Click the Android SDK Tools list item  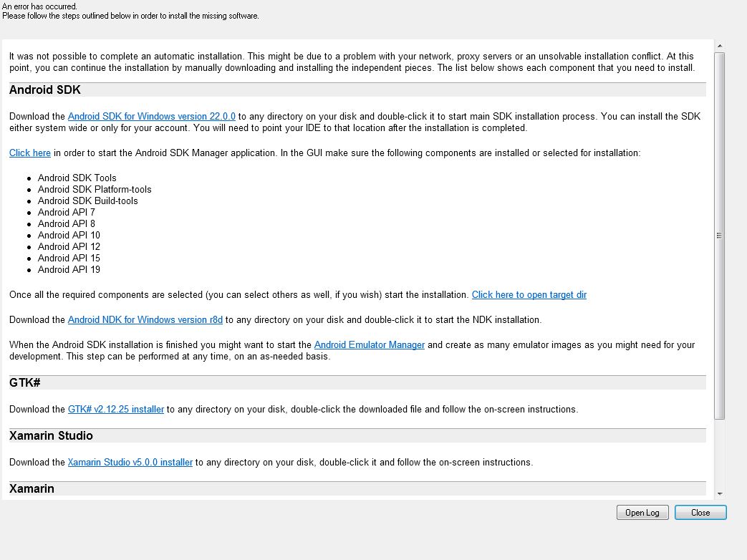(77, 178)
